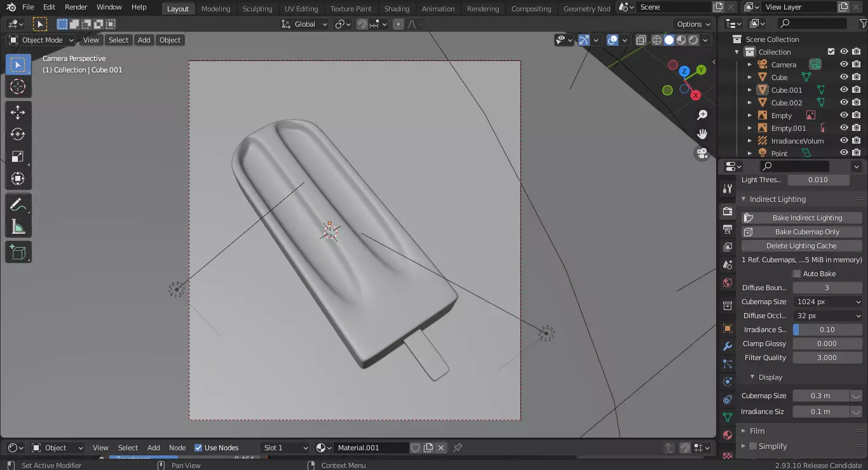This screenshot has height=470, width=868.
Task: Switch to rendered viewport shading
Action: 693,40
